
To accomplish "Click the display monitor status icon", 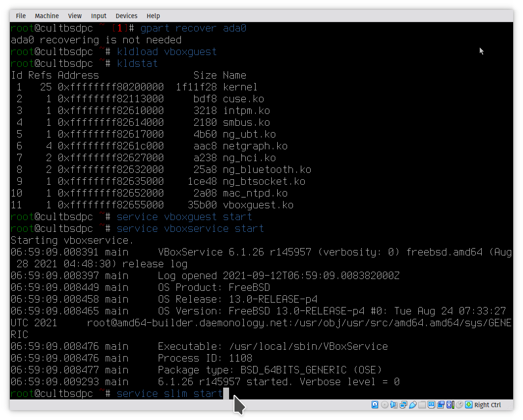I will tap(431, 405).
